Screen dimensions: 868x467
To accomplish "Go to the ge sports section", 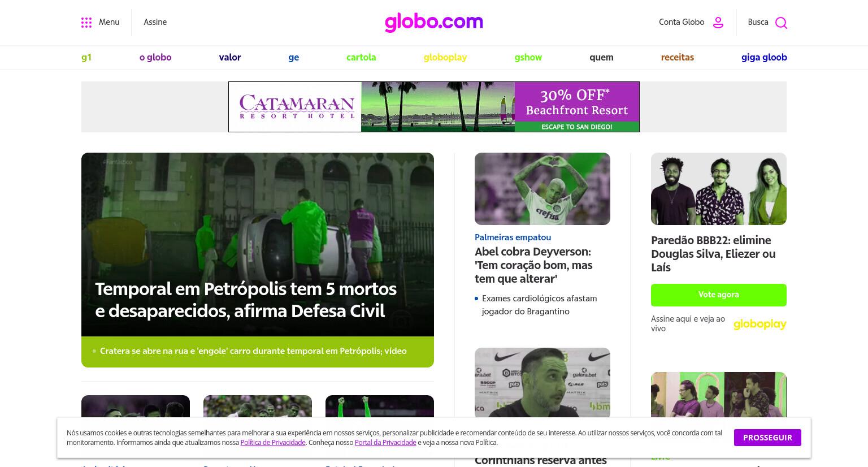I will pyautogui.click(x=293, y=57).
